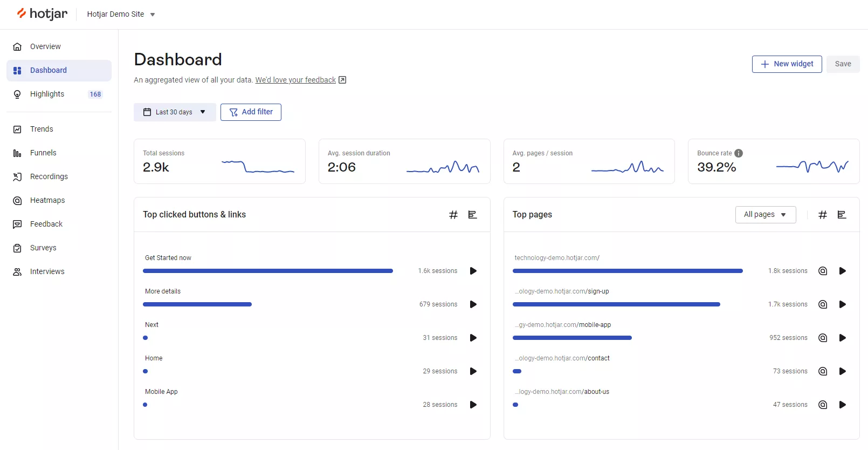Click the Save button
This screenshot has width=868, height=450.
point(843,64)
